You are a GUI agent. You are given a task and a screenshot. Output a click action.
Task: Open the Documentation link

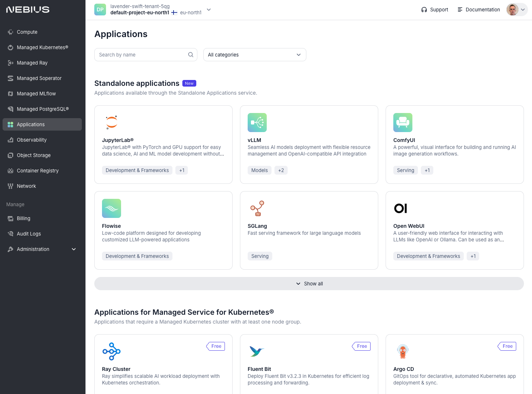[478, 10]
